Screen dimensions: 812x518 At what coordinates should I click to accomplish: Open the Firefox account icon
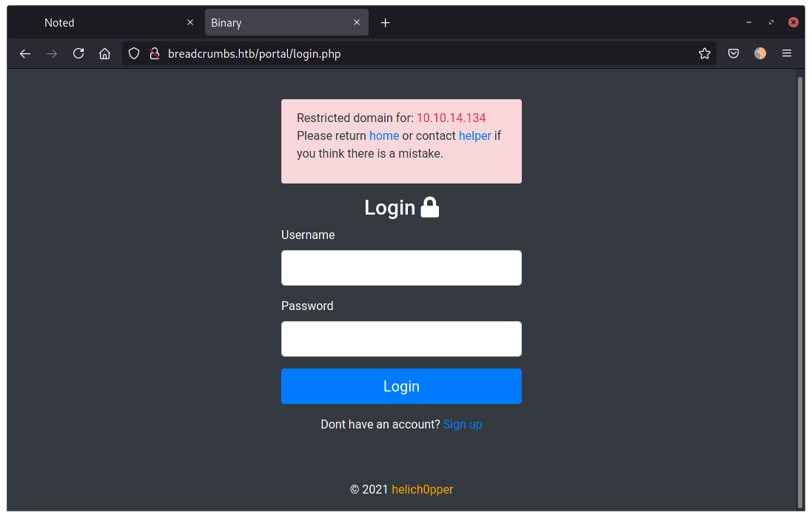pyautogui.click(x=760, y=53)
